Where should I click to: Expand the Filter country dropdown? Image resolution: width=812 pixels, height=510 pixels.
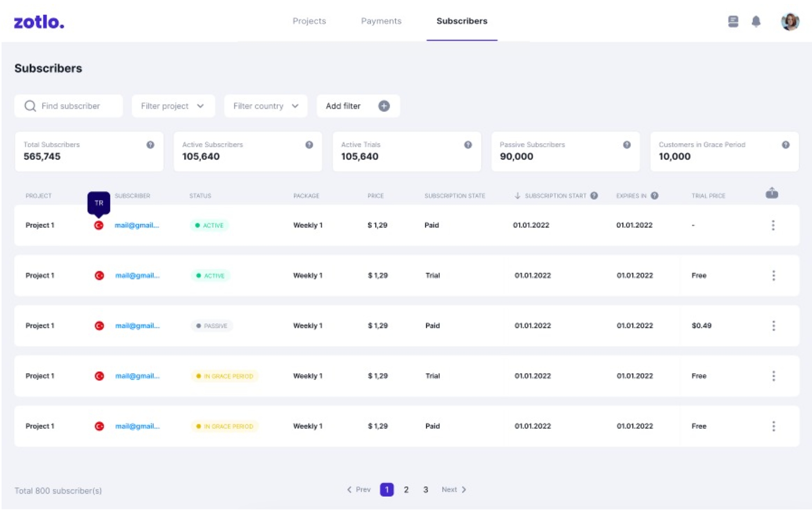[266, 106]
